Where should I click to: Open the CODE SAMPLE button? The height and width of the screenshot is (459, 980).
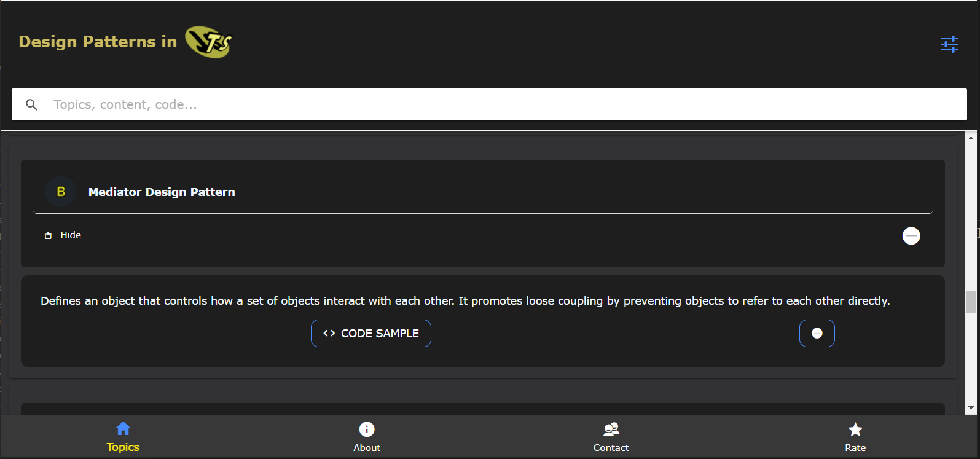[x=371, y=333]
